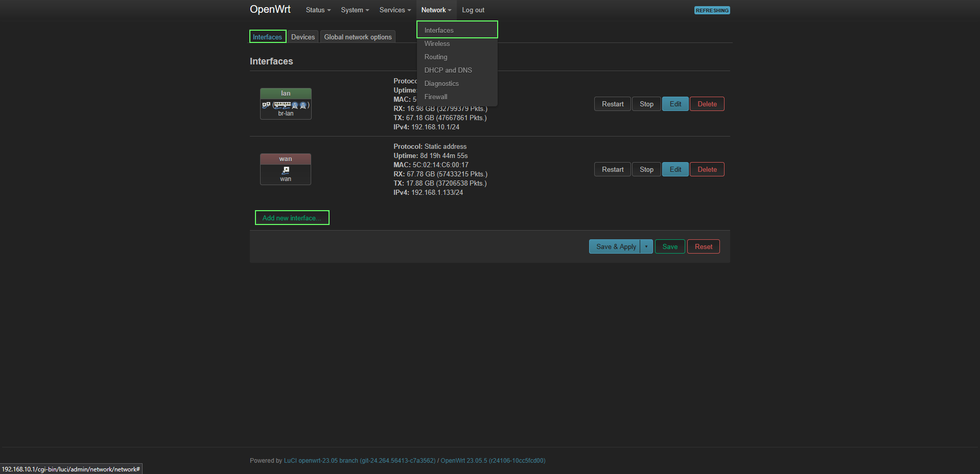The image size is (980, 474).
Task: Click the leftmost wireless antenna icon in lan box
Action: (295, 105)
